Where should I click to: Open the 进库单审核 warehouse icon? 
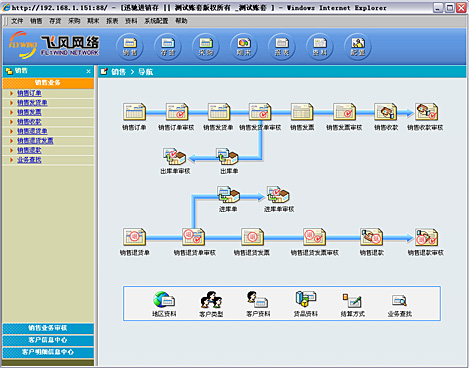tap(278, 194)
